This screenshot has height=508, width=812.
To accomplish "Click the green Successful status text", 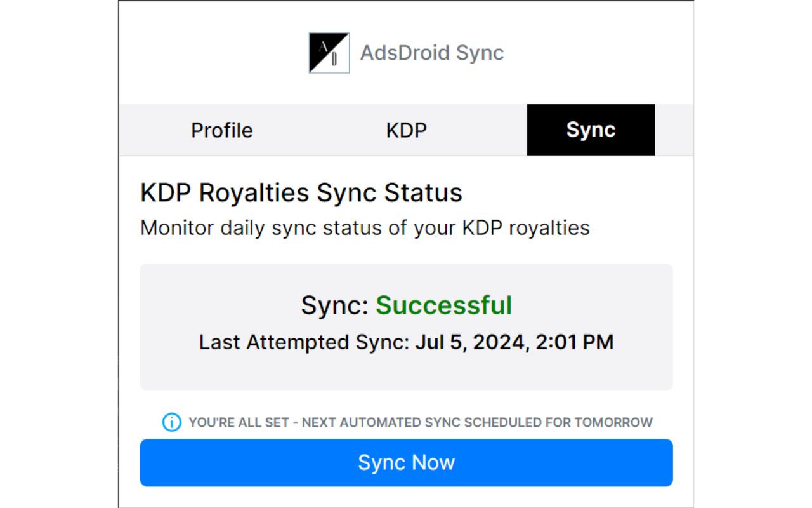I will (x=445, y=305).
